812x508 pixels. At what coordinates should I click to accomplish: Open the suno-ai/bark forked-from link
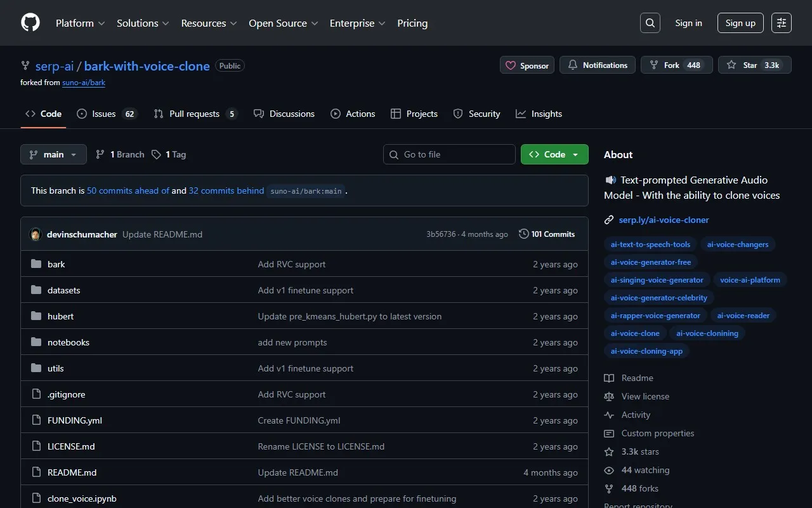(84, 82)
